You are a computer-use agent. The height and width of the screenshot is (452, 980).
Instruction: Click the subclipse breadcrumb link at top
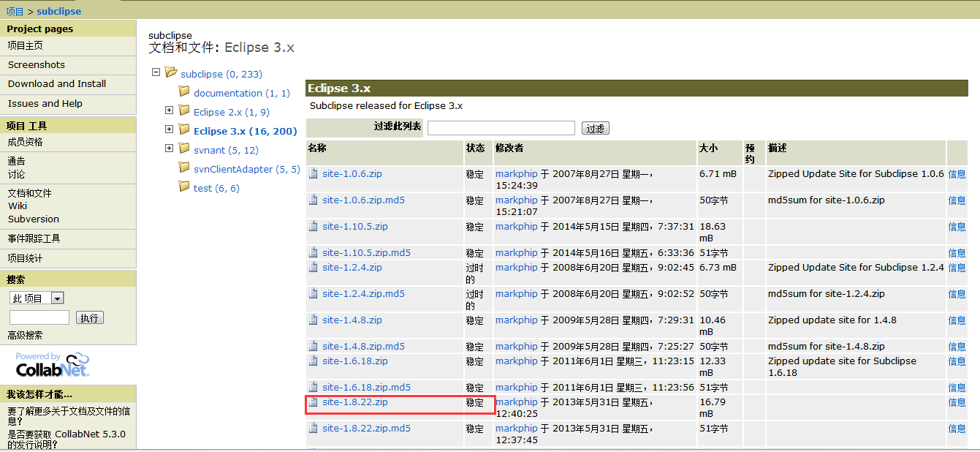[x=59, y=12]
